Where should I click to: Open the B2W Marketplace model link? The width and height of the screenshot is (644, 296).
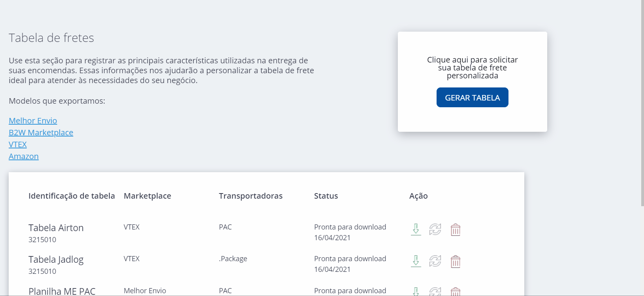[41, 133]
